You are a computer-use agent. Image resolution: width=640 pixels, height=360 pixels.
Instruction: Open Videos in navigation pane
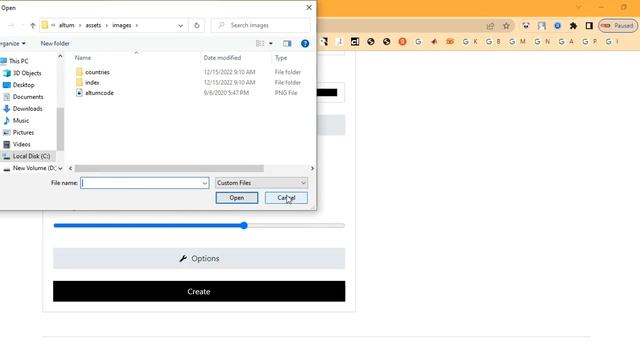(x=21, y=144)
